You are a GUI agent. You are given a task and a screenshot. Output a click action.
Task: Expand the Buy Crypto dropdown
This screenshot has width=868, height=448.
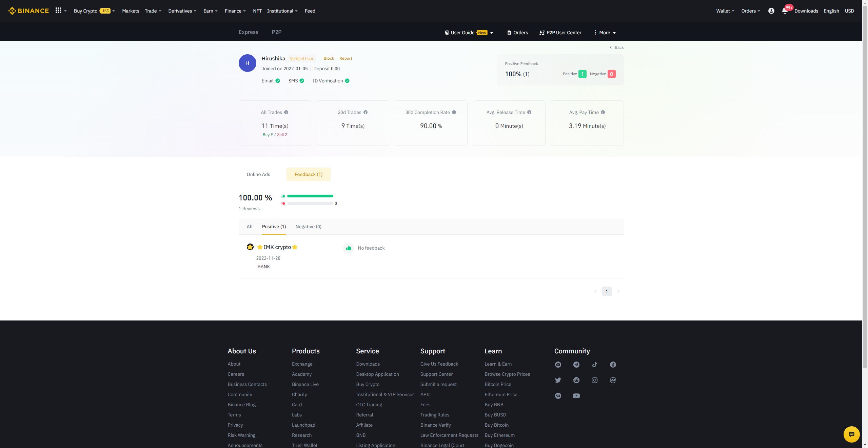94,11
